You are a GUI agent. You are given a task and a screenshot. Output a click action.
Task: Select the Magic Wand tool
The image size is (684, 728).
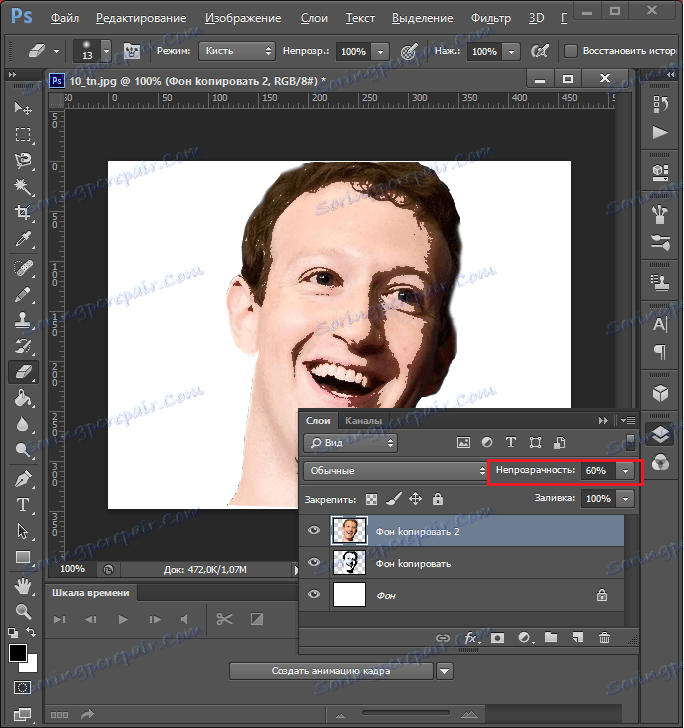point(23,187)
